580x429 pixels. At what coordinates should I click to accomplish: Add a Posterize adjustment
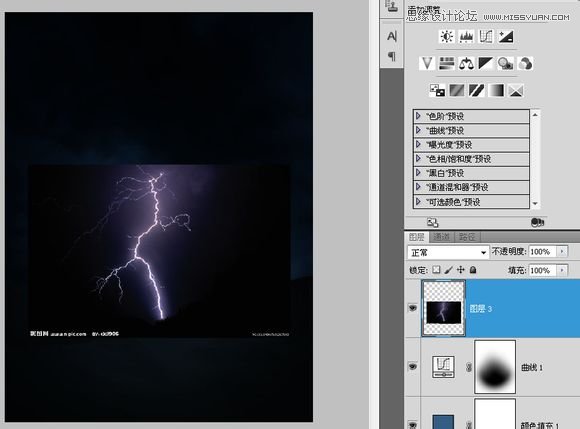[456, 90]
